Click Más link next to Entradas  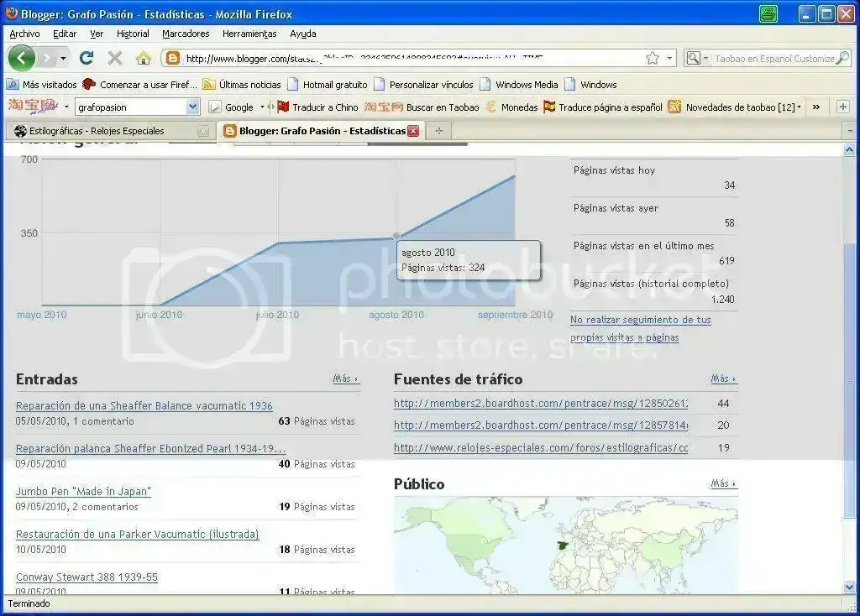(345, 378)
